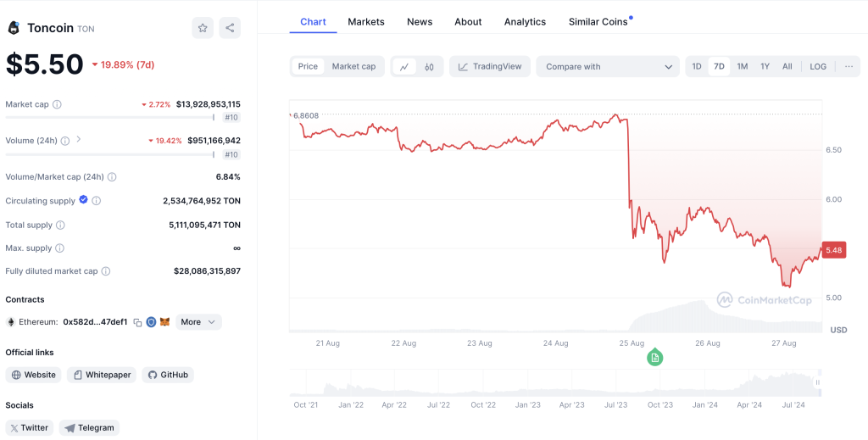The image size is (868, 440).
Task: Click the 2,534,764,952 TON value
Action: [202, 201]
